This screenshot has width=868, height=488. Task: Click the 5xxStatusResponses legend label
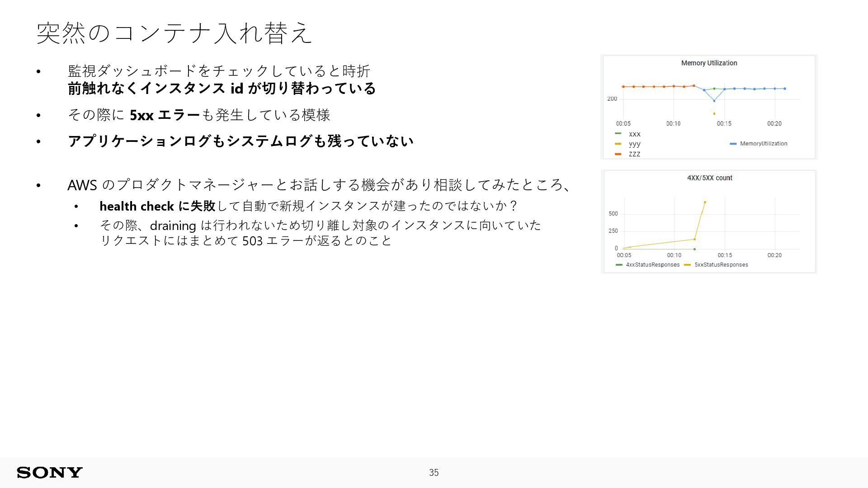tap(721, 265)
